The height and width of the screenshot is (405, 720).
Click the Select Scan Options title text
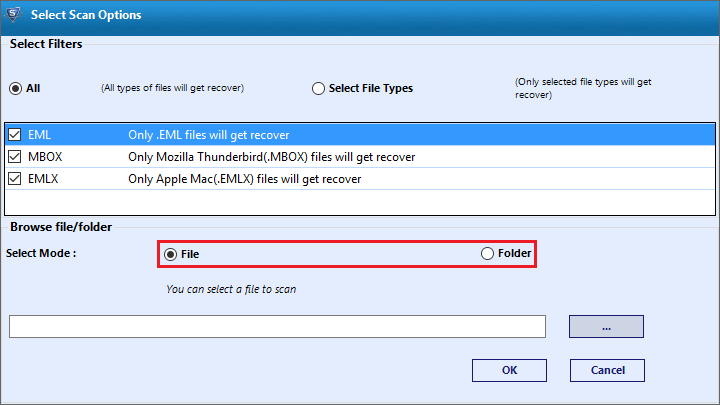tap(86, 15)
